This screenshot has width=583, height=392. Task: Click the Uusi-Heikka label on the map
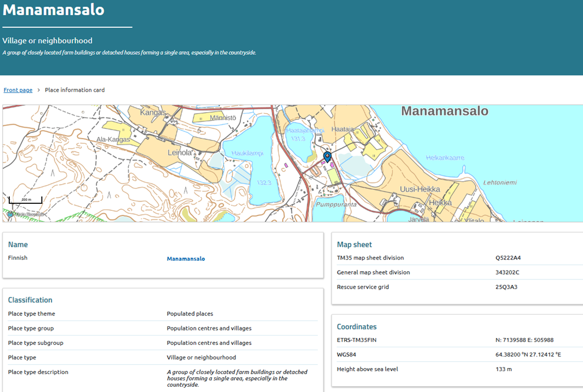[x=420, y=189]
